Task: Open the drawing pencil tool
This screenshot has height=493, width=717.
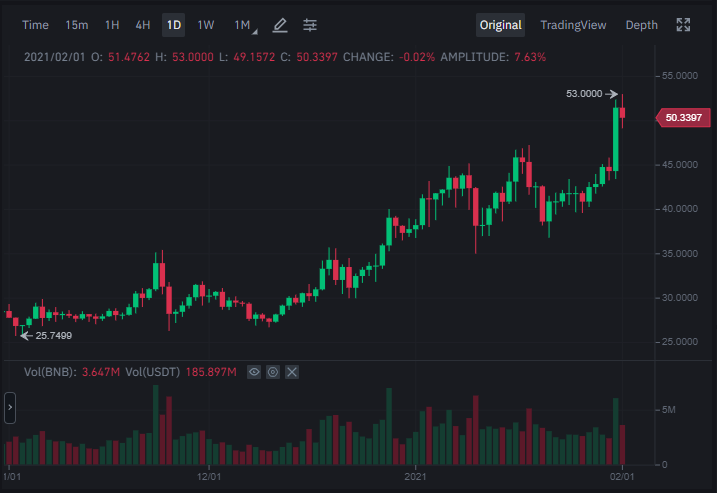Action: 280,25
